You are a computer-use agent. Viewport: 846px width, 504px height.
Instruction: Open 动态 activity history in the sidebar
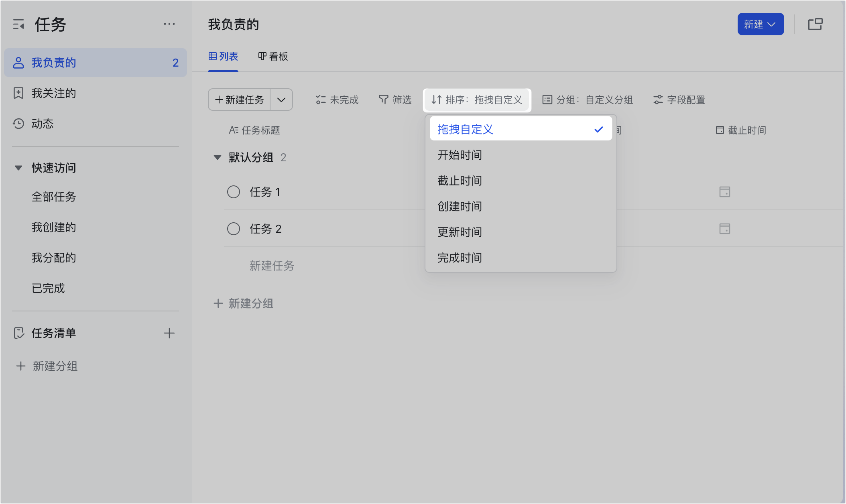point(42,124)
